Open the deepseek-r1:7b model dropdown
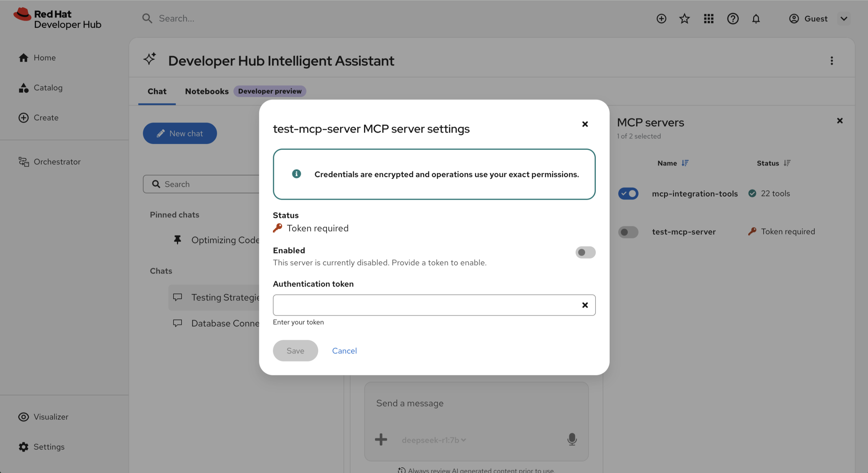This screenshot has height=473, width=868. [434, 440]
